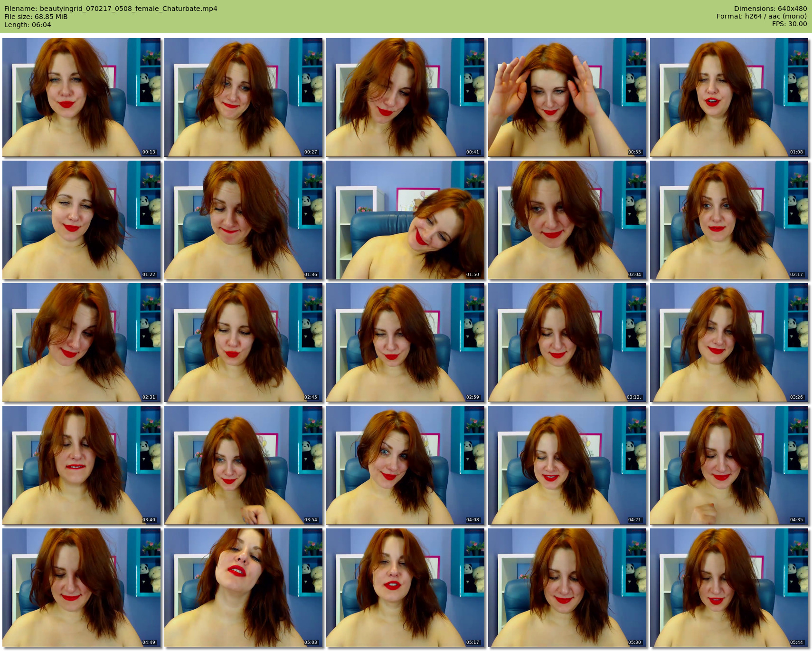Screen dimensions: 812x651
Task: Click the frame marked 04:08
Action: pos(406,465)
